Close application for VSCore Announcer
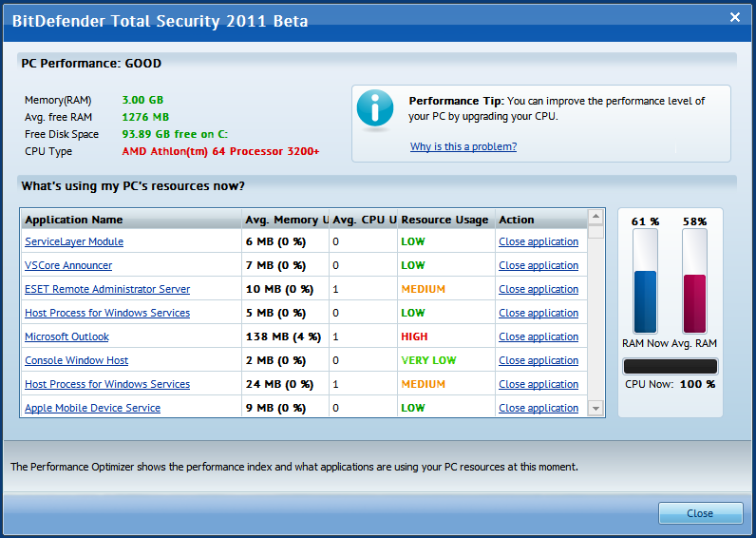This screenshot has height=538, width=756. pyautogui.click(x=539, y=265)
